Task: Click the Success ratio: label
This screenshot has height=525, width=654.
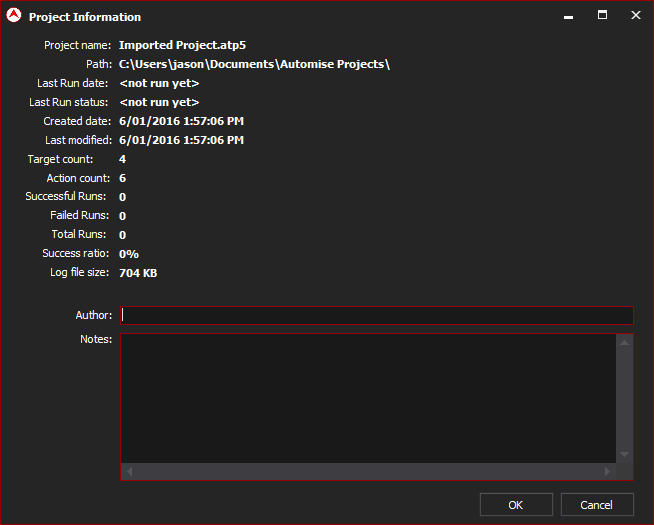Action: tap(75, 254)
